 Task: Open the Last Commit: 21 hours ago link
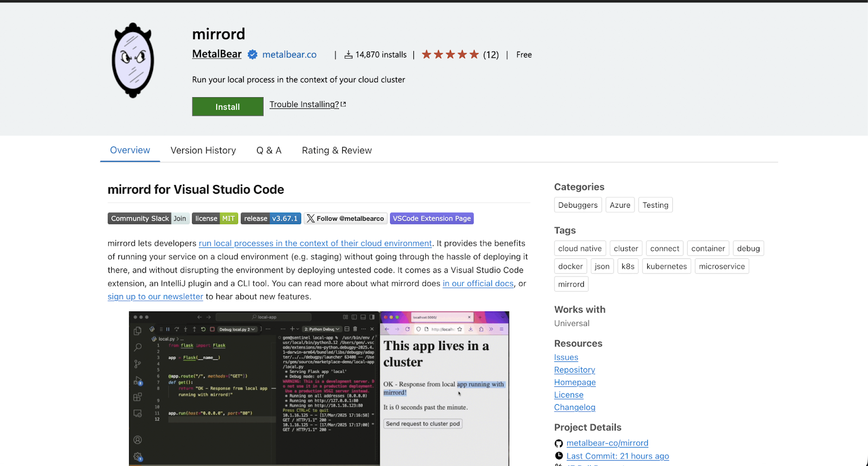pyautogui.click(x=618, y=456)
